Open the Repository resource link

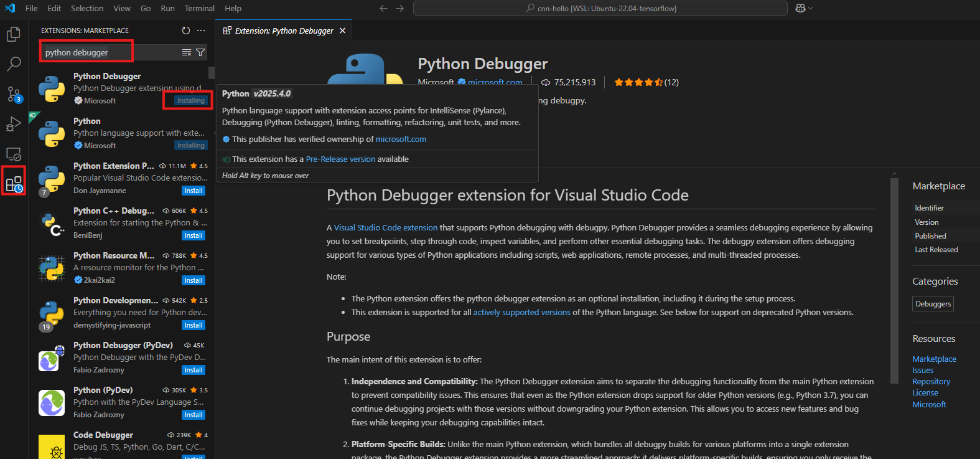[931, 382]
